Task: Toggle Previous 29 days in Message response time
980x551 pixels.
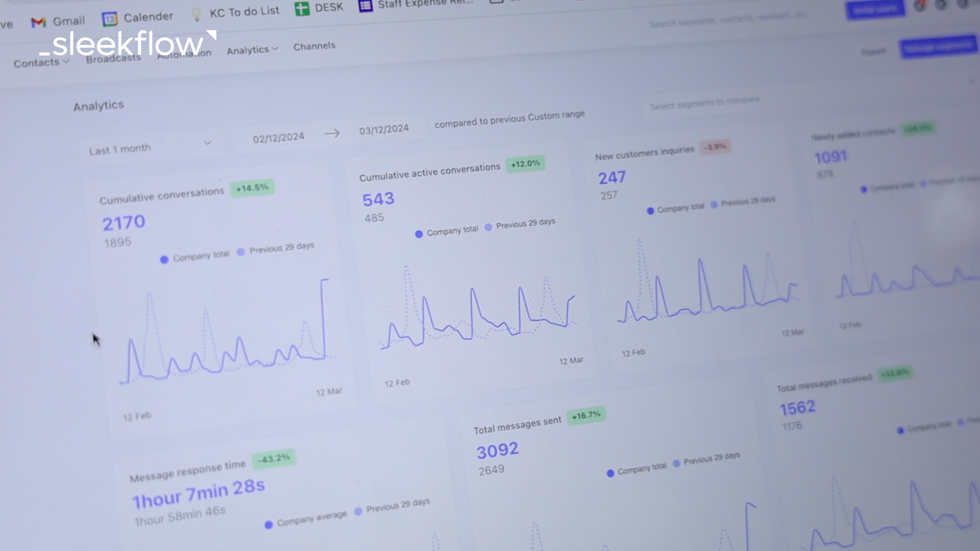Action: click(x=393, y=506)
